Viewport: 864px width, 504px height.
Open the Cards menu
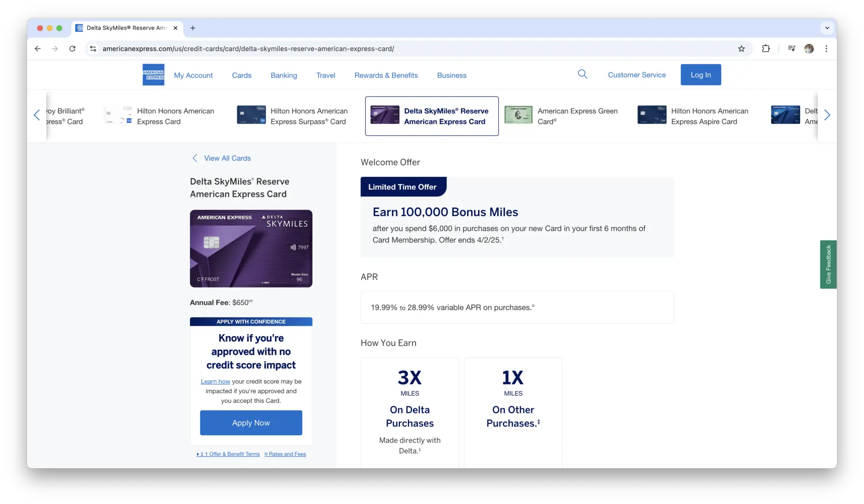[241, 75]
